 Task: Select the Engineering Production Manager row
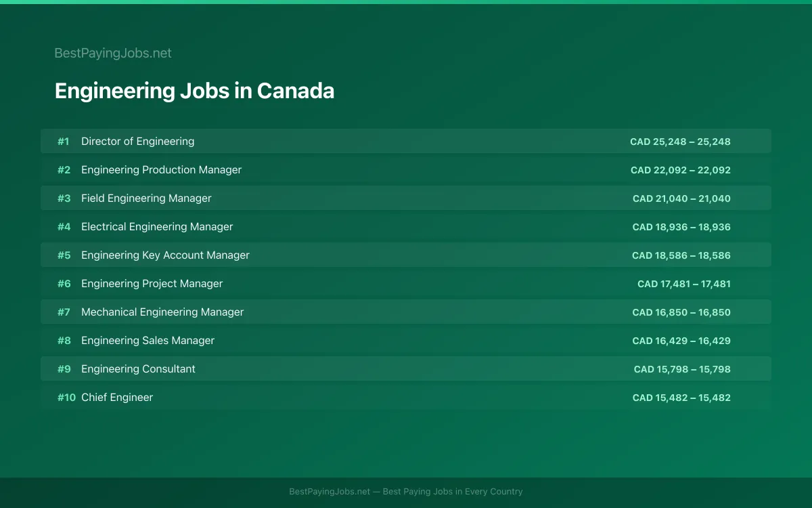point(406,169)
